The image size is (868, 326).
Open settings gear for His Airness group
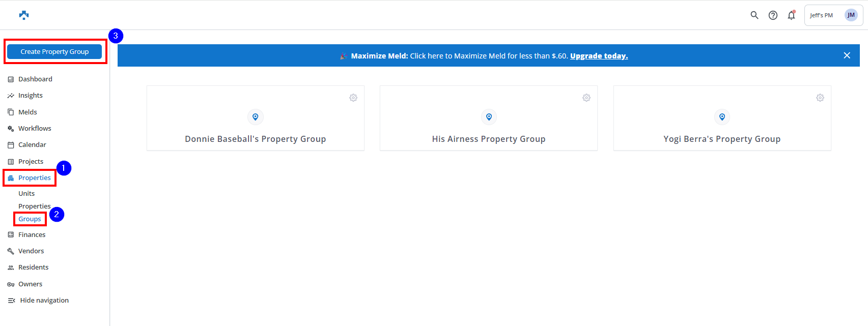[x=586, y=98]
